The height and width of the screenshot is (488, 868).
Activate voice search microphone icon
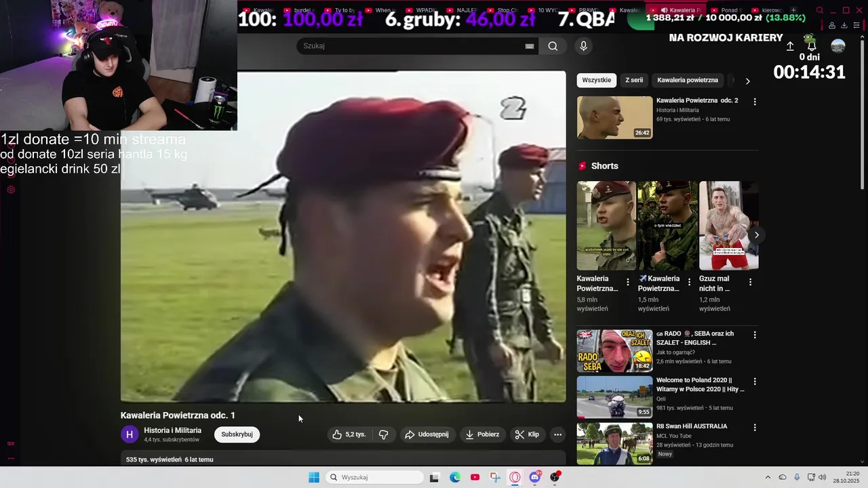click(583, 46)
